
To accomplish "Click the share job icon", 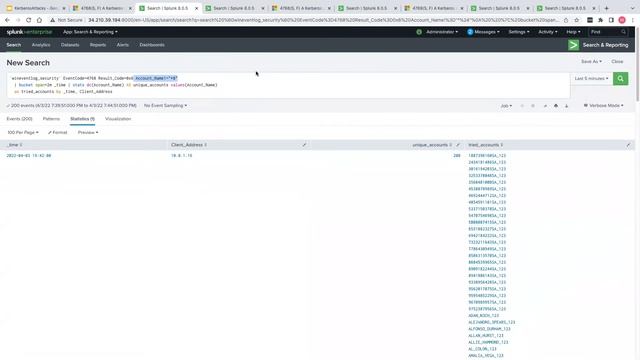I will [x=545, y=106].
